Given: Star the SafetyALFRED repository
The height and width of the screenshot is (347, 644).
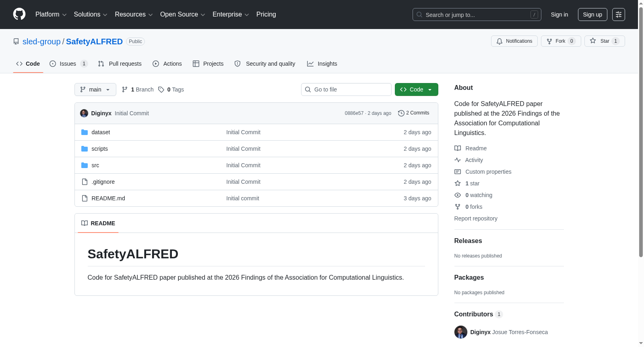Looking at the screenshot, I should coord(605,41).
